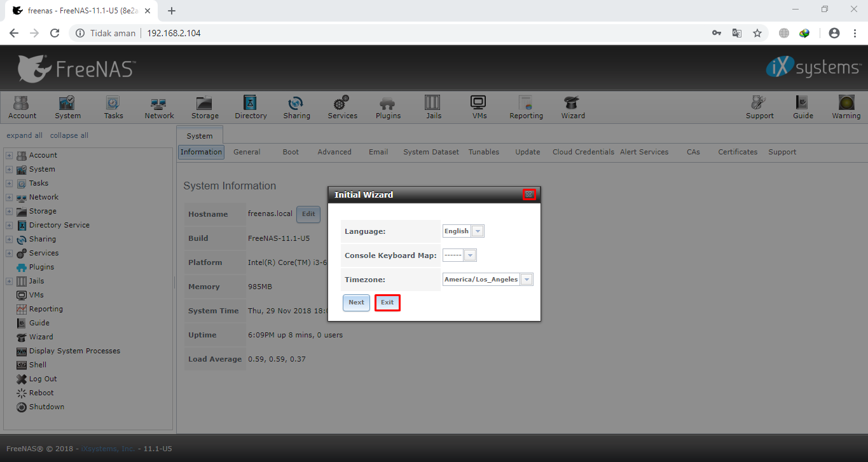The height and width of the screenshot is (462, 868).
Task: Open the Reporting toolbar icon
Action: 526,107
